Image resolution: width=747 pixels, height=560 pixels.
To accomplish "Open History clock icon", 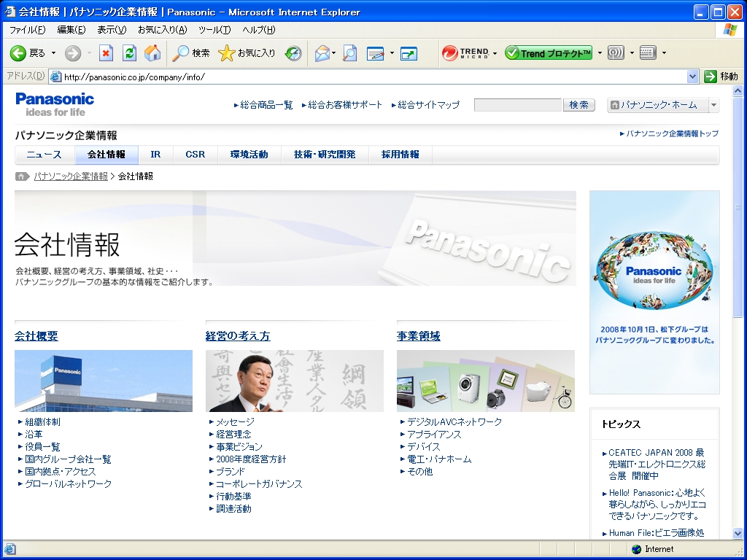I will (x=293, y=52).
